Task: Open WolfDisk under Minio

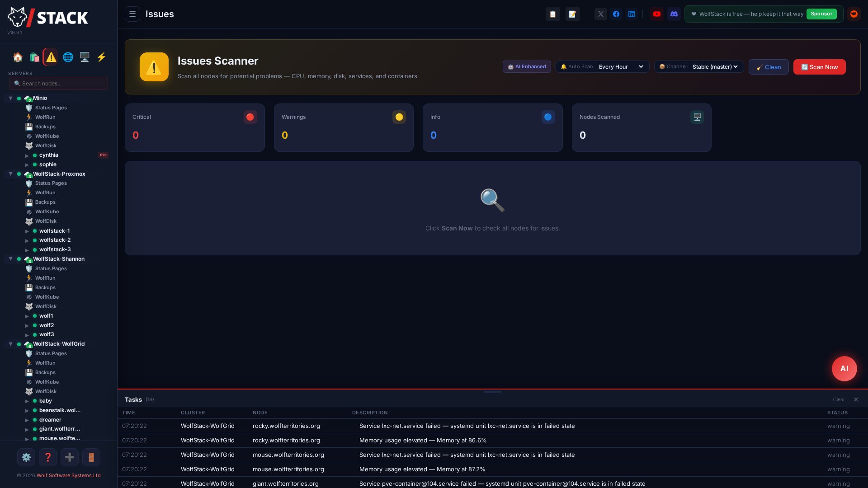Action: (x=46, y=145)
